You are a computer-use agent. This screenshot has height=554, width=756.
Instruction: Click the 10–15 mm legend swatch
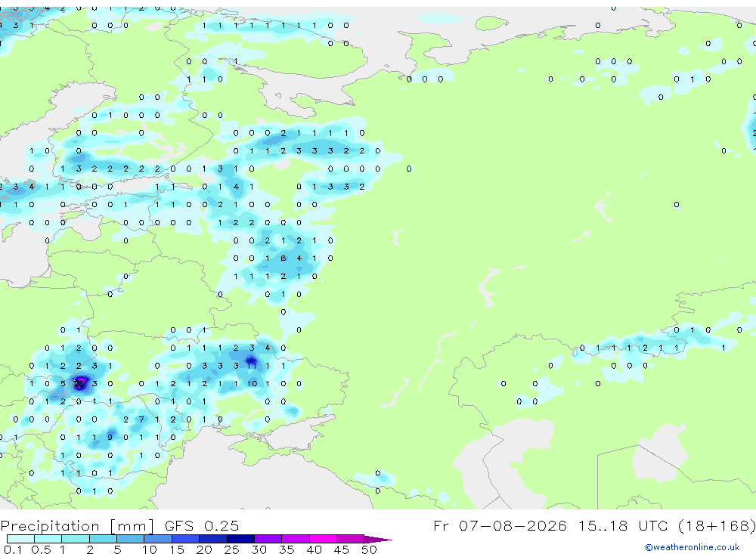coord(158,539)
